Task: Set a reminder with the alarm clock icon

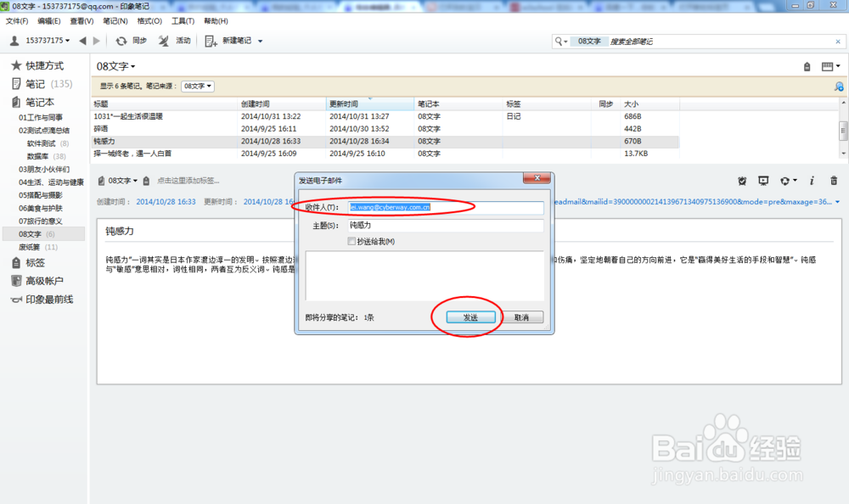Action: pyautogui.click(x=742, y=182)
